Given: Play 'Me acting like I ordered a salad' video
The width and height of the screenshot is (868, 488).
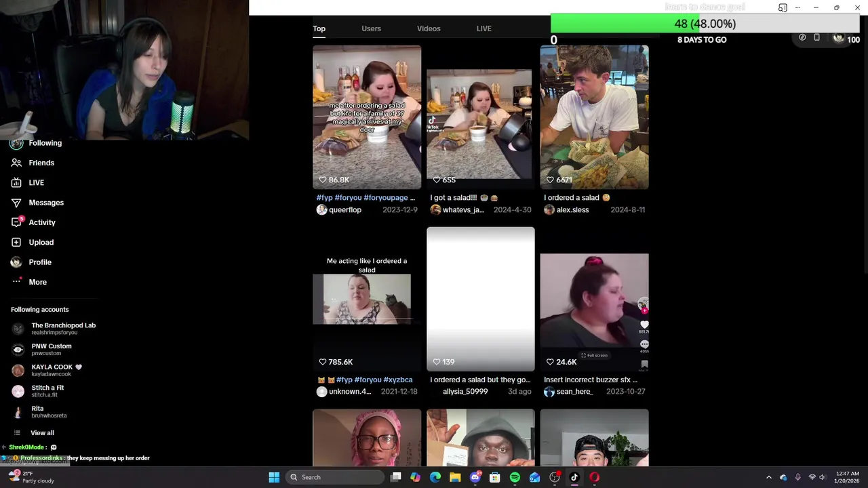Looking at the screenshot, I should [367, 299].
